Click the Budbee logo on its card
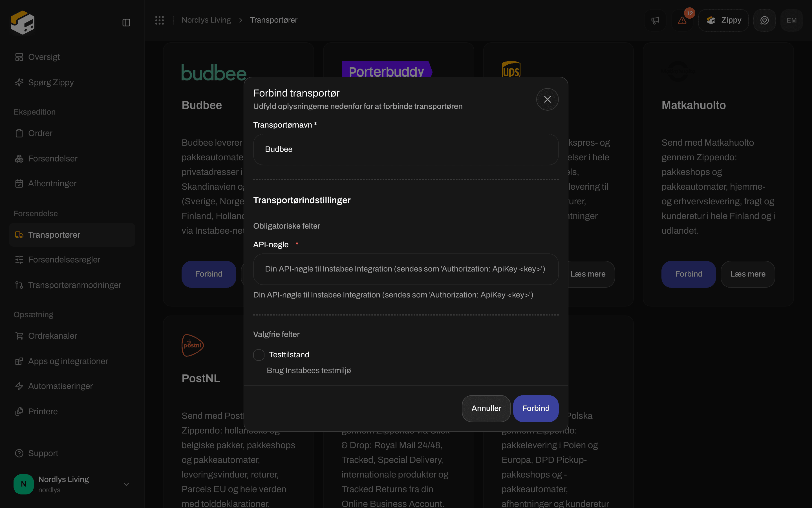 (x=214, y=73)
